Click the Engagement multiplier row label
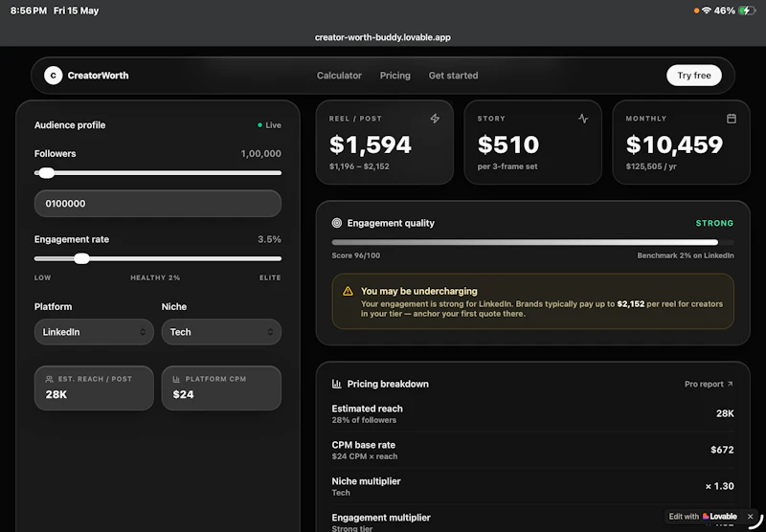 pyautogui.click(x=381, y=518)
